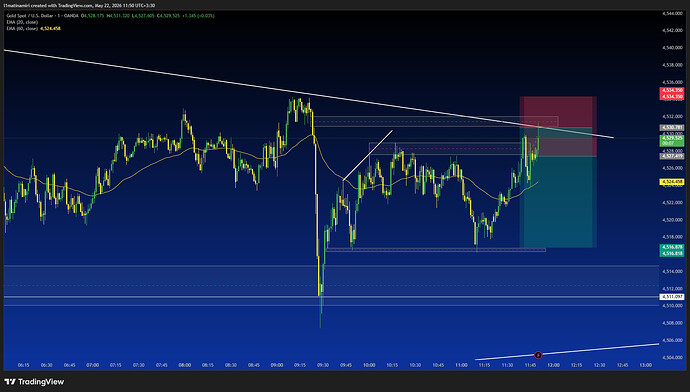Click the 11:00 time axis label
The width and height of the screenshot is (690, 392).
(461, 365)
